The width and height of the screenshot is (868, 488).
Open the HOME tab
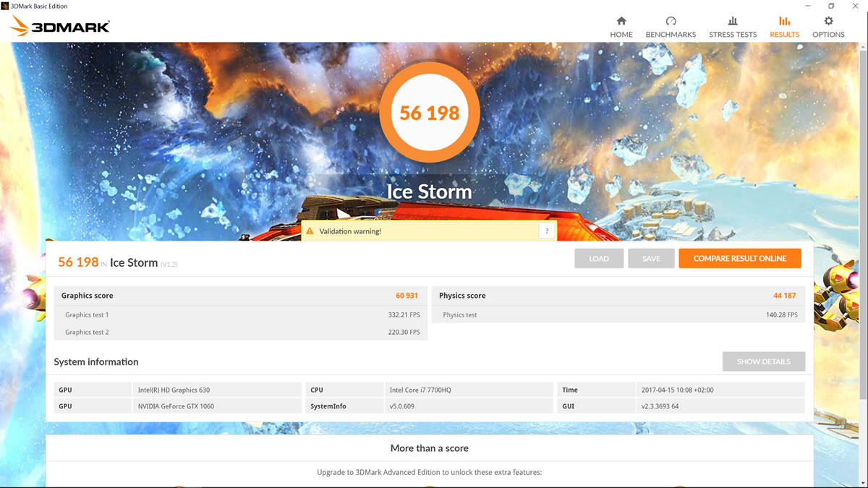[x=621, y=27]
